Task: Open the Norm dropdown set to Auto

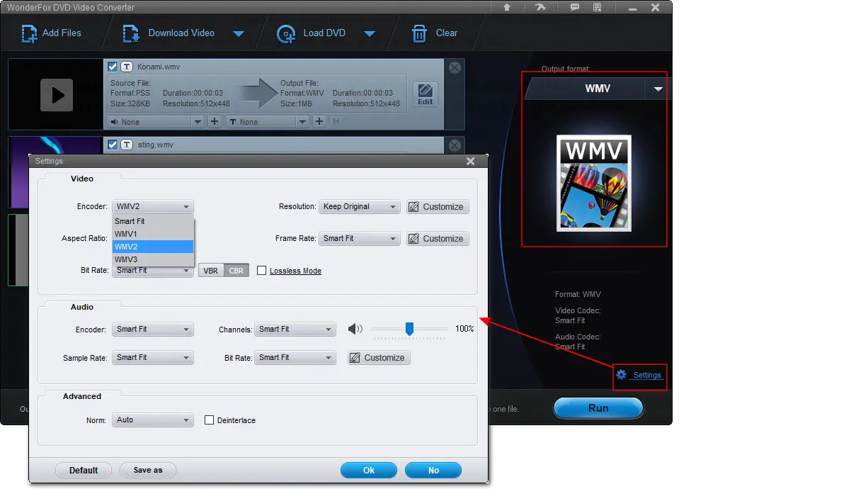Action: pos(153,420)
